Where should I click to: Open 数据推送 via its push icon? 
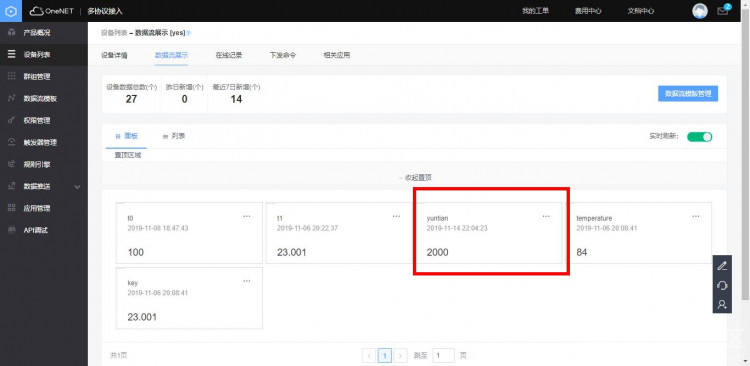(x=12, y=187)
